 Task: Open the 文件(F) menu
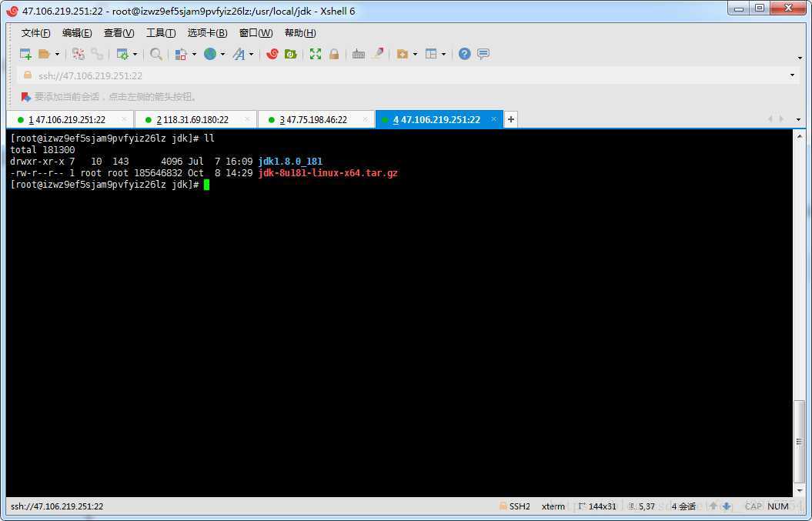pos(35,33)
